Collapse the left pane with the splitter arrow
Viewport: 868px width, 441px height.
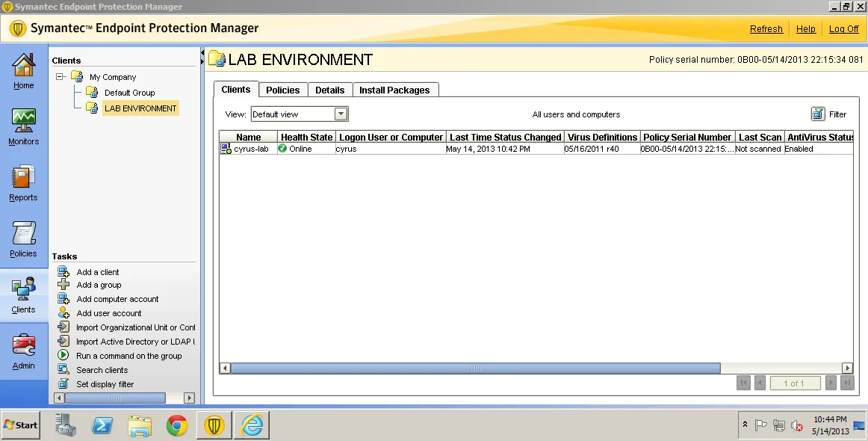pos(202,52)
